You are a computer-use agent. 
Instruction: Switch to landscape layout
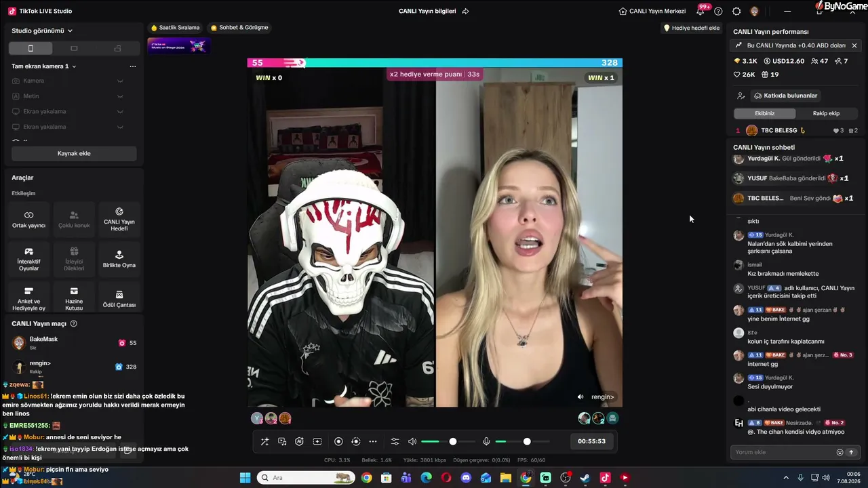point(74,48)
